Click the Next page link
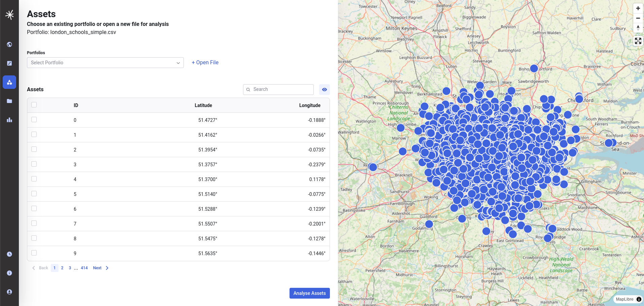644x306 pixels. (97, 268)
